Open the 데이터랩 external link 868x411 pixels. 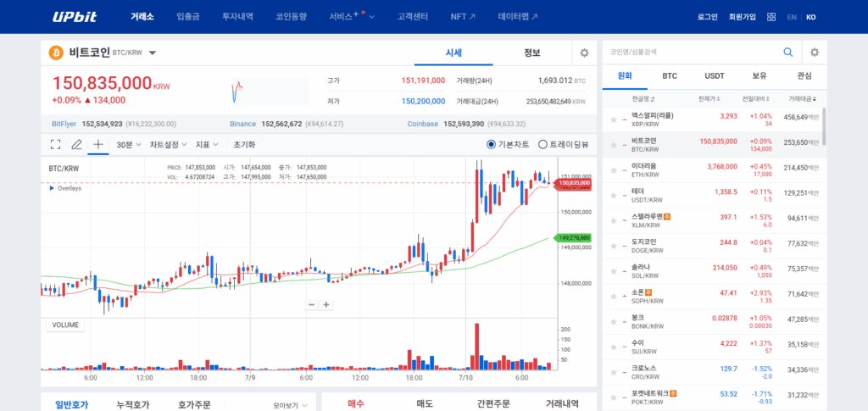pos(518,17)
